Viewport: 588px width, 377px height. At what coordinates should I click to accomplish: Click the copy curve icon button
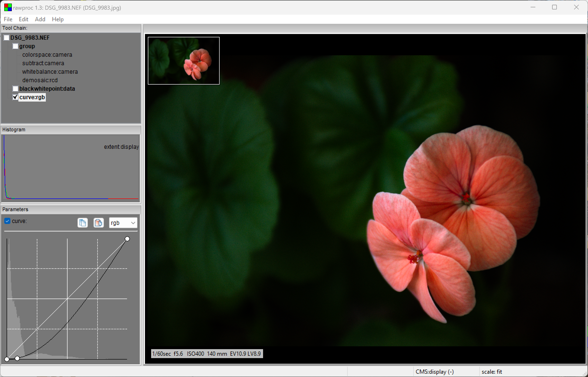[x=82, y=223]
